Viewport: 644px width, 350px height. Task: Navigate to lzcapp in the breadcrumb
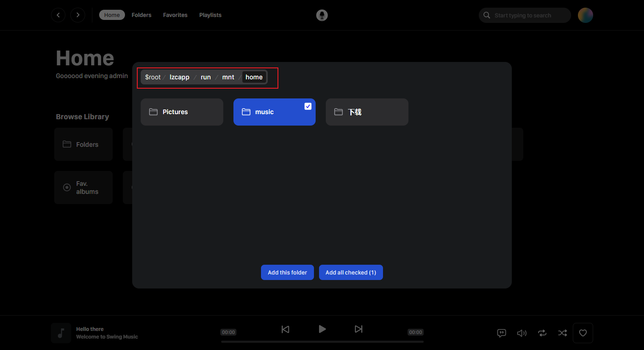tap(179, 77)
